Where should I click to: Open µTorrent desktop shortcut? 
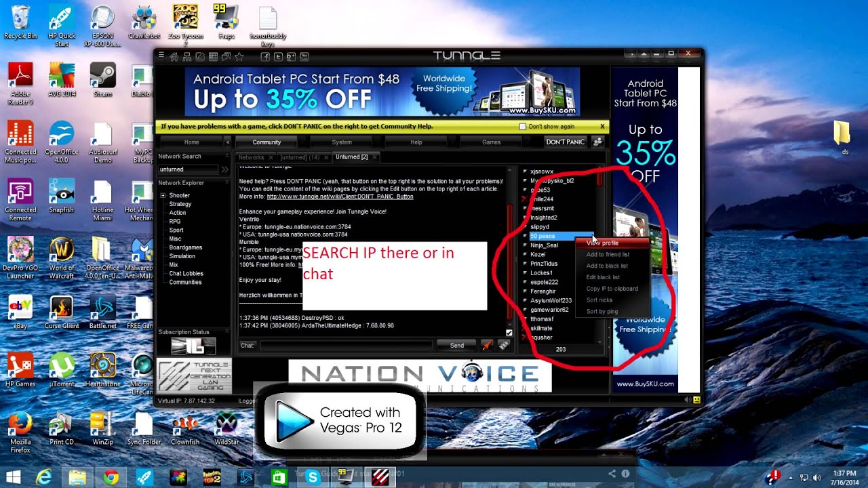tap(62, 369)
